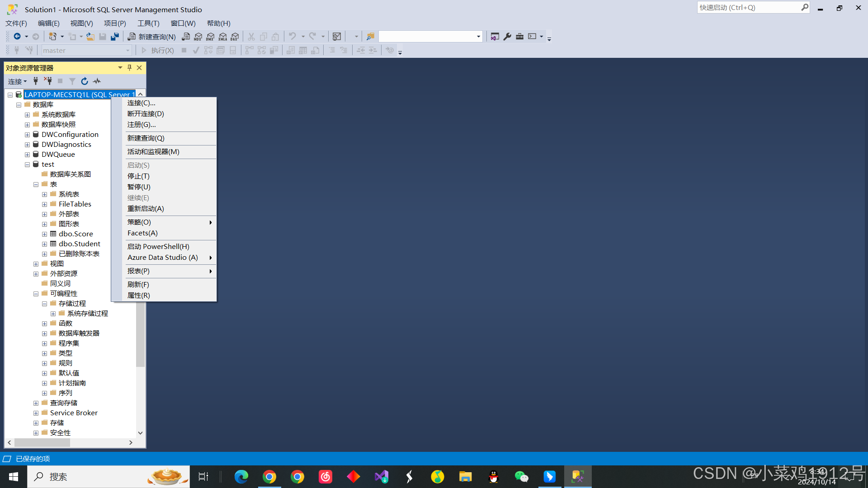Open the 工具(T) menu in menu bar

(148, 23)
